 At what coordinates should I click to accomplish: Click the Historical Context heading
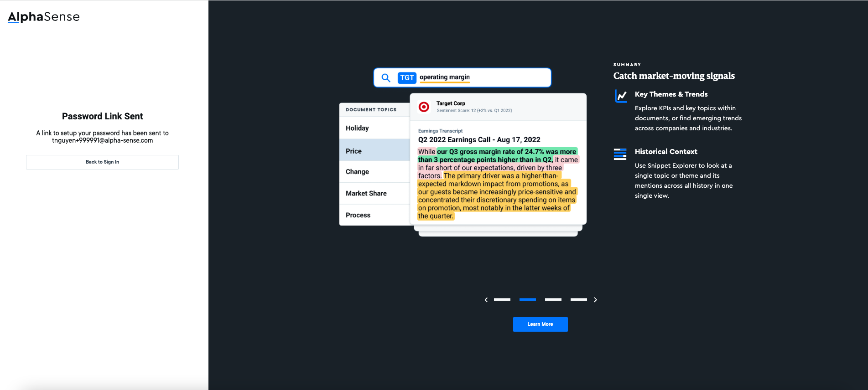coord(666,152)
